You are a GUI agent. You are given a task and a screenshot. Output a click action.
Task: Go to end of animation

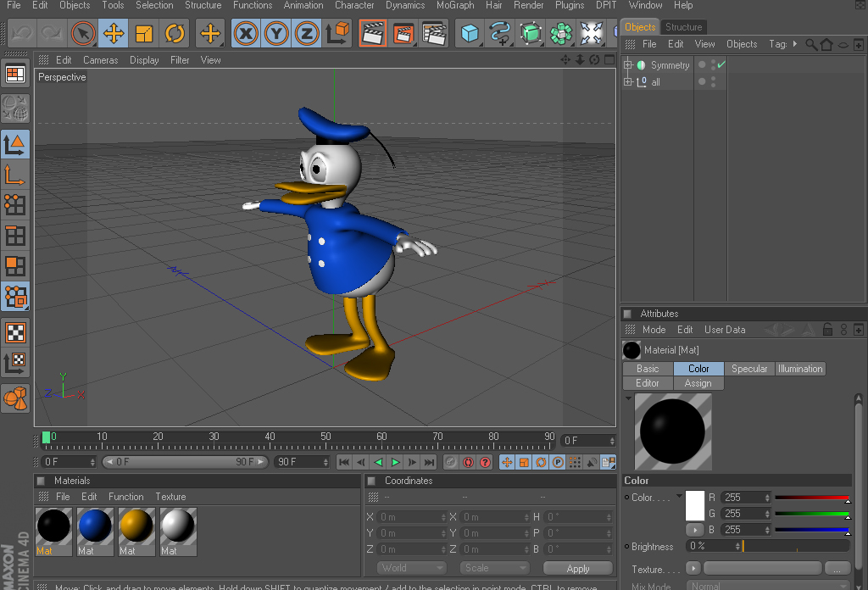(x=429, y=462)
